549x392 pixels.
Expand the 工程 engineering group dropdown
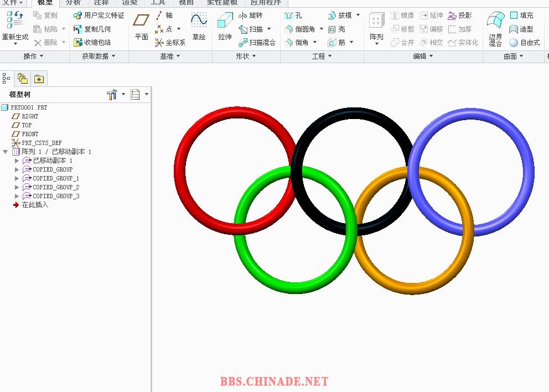(x=322, y=56)
